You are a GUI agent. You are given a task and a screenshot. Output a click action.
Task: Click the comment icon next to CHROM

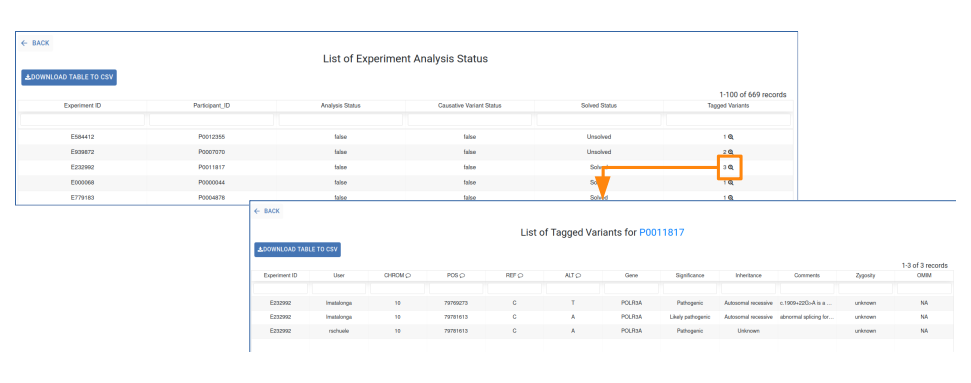(409, 275)
